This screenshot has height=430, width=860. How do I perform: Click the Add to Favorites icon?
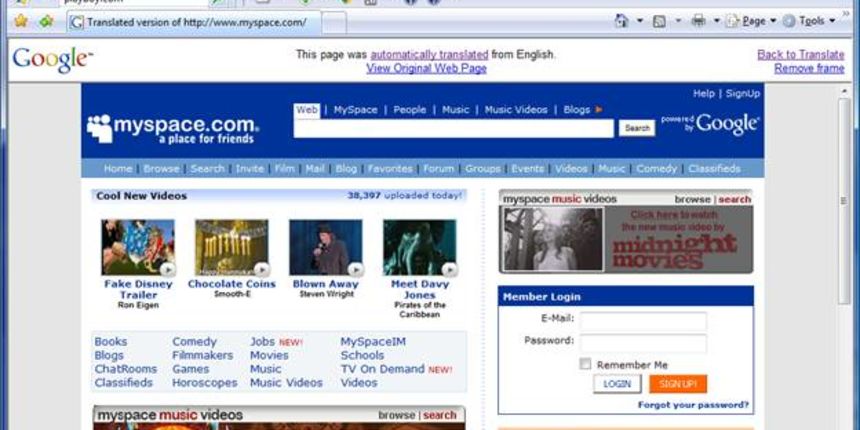coord(47,21)
